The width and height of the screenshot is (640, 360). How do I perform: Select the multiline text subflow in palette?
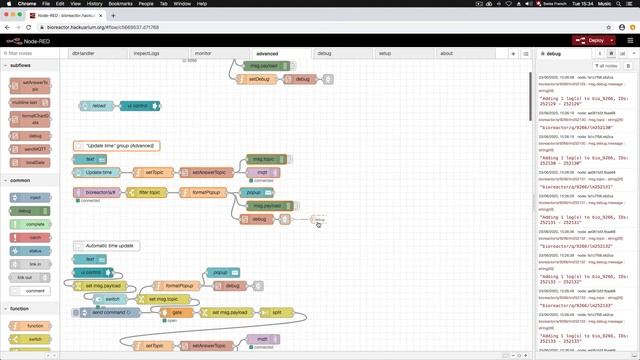30,102
